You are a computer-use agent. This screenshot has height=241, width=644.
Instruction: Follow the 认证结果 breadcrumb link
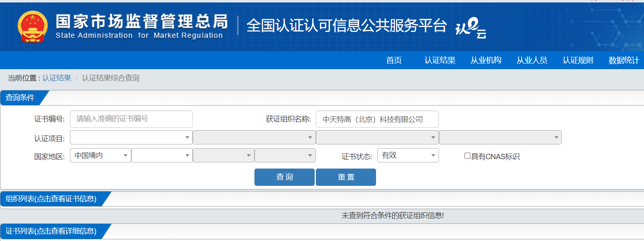(56, 78)
